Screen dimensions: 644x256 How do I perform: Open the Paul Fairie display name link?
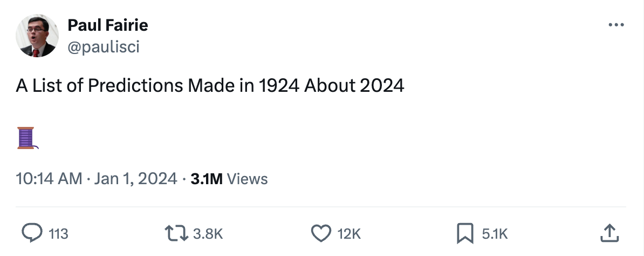pos(108,25)
